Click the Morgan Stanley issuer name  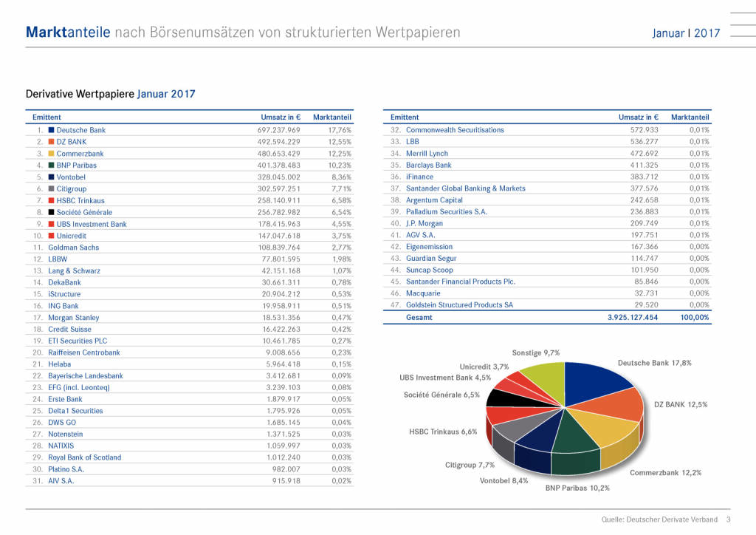point(73,318)
